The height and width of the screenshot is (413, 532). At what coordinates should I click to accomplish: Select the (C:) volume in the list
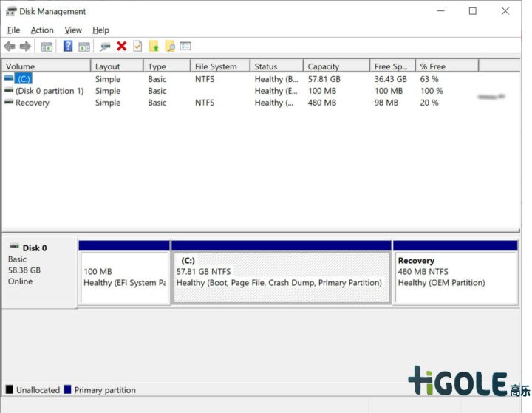click(x=24, y=79)
